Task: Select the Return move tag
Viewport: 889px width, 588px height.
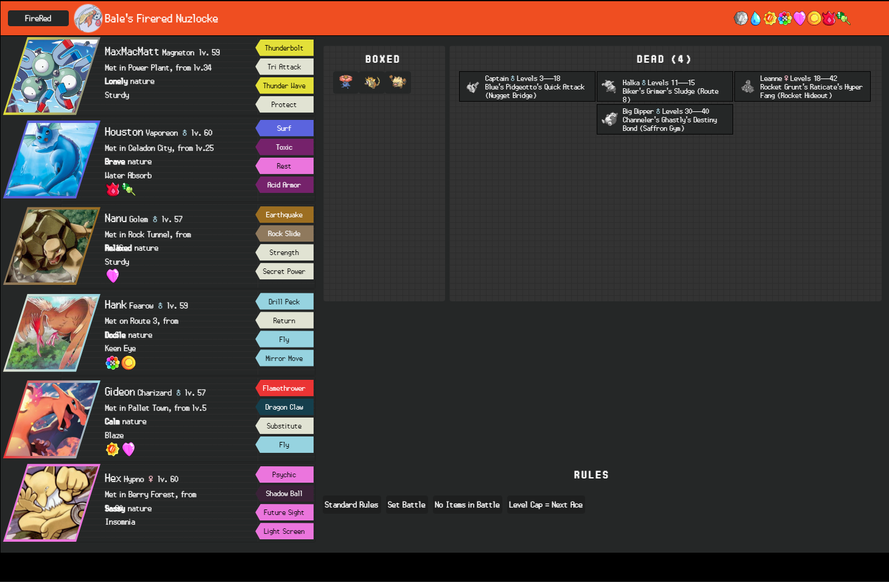Action: [284, 321]
